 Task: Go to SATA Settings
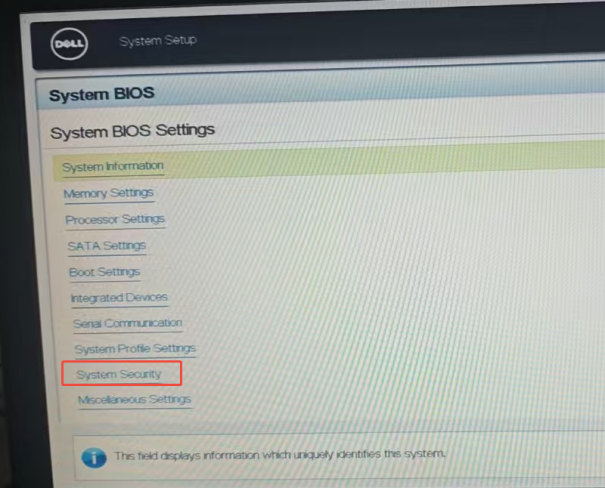(106, 245)
